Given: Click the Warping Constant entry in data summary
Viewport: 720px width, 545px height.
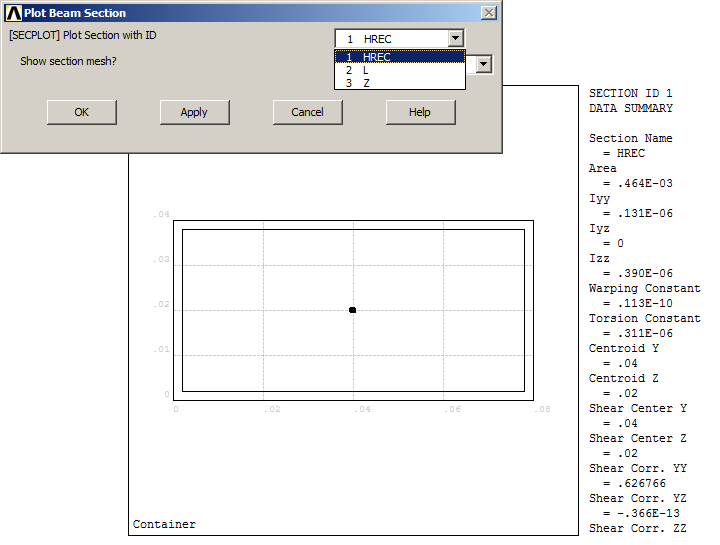Looking at the screenshot, I should [644, 288].
